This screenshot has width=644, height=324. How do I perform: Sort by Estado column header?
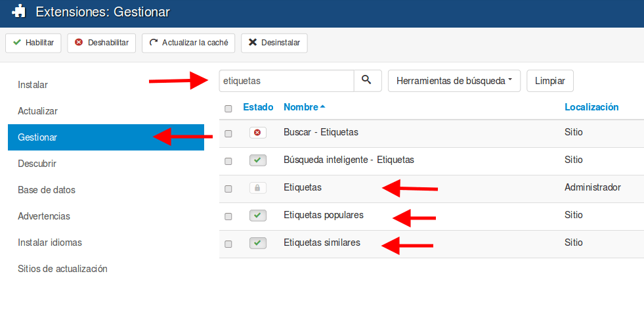click(x=258, y=107)
